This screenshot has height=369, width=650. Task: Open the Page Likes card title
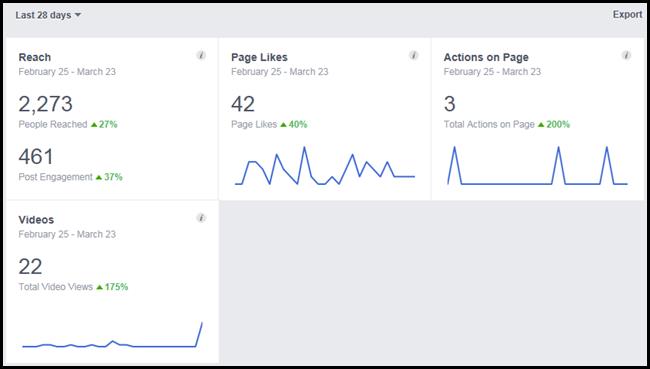pyautogui.click(x=260, y=57)
